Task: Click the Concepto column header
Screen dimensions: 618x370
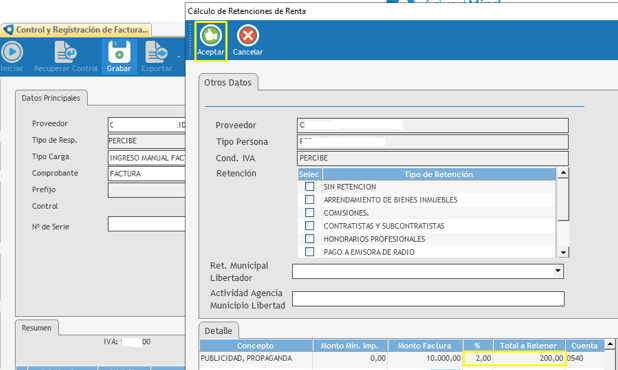Action: click(255, 346)
